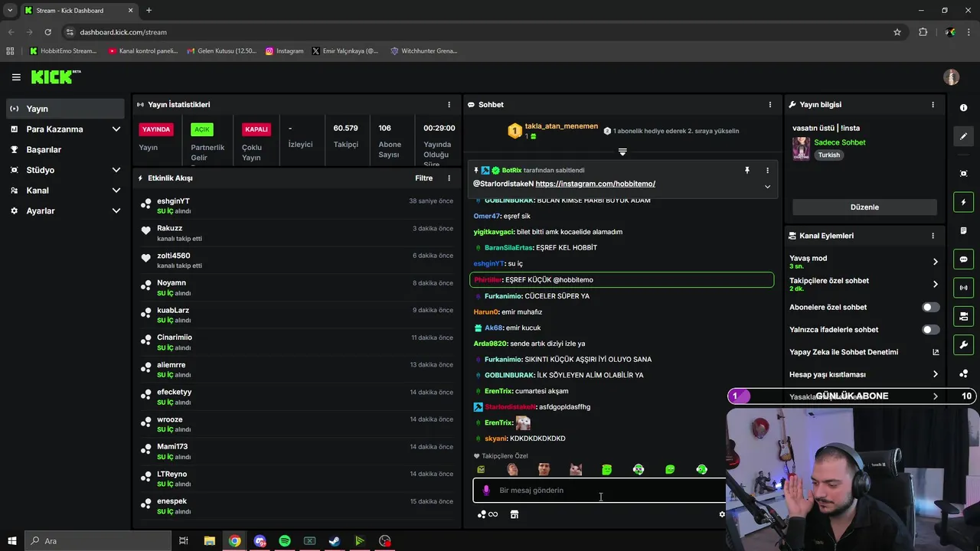The width and height of the screenshot is (980, 551).
Task: Open the user avatar in the top right
Action: (x=951, y=77)
